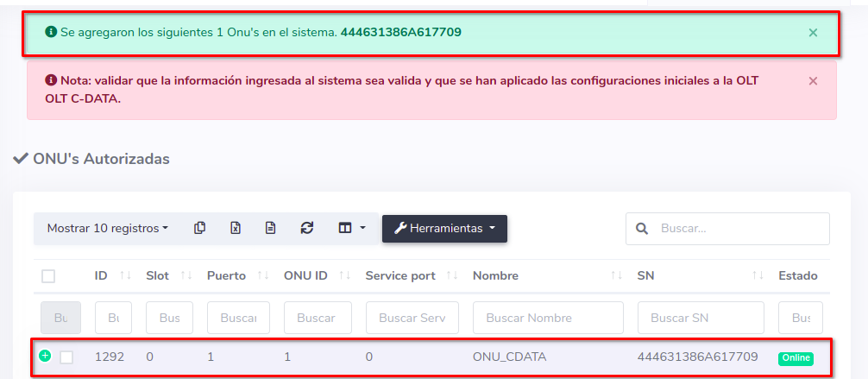Open column visibility dropdown

pos(351,228)
